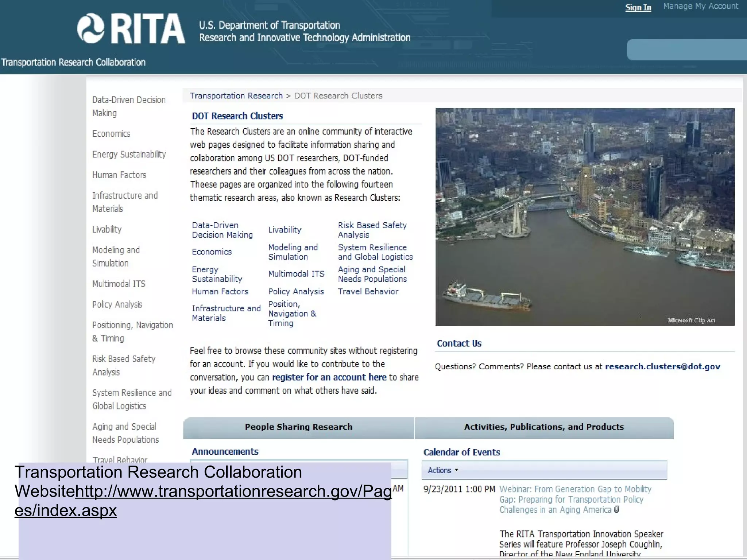
Task: Switch to Activities, Publications, and Products tab
Action: 544,427
